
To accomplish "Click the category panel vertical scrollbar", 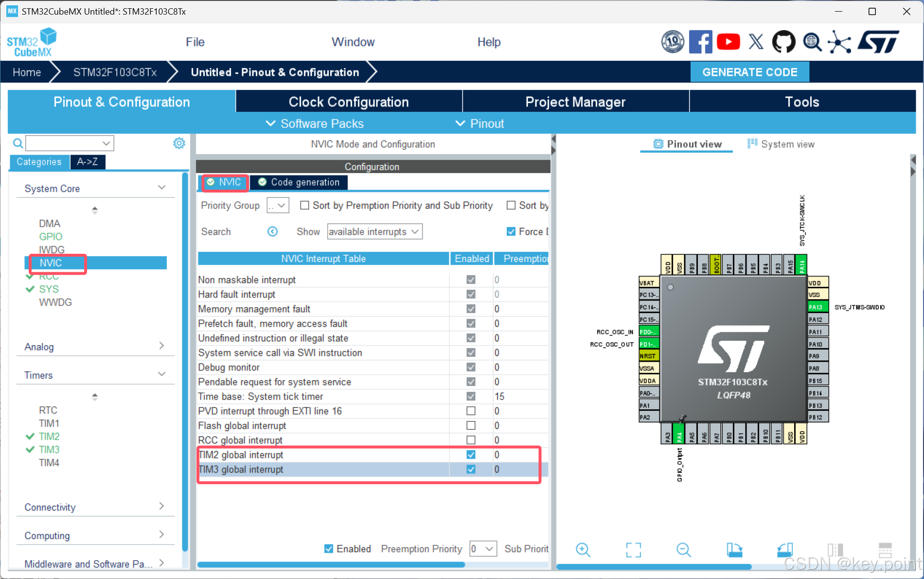I will pos(185,362).
